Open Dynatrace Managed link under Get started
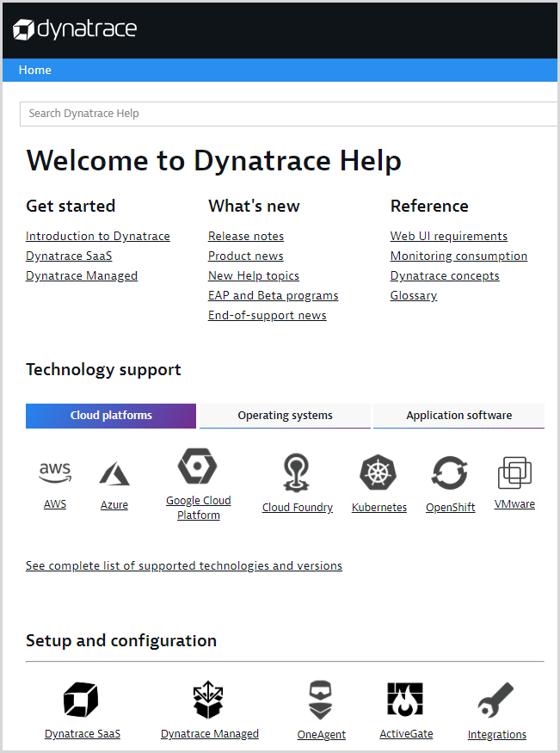The width and height of the screenshot is (560, 753). point(82,275)
